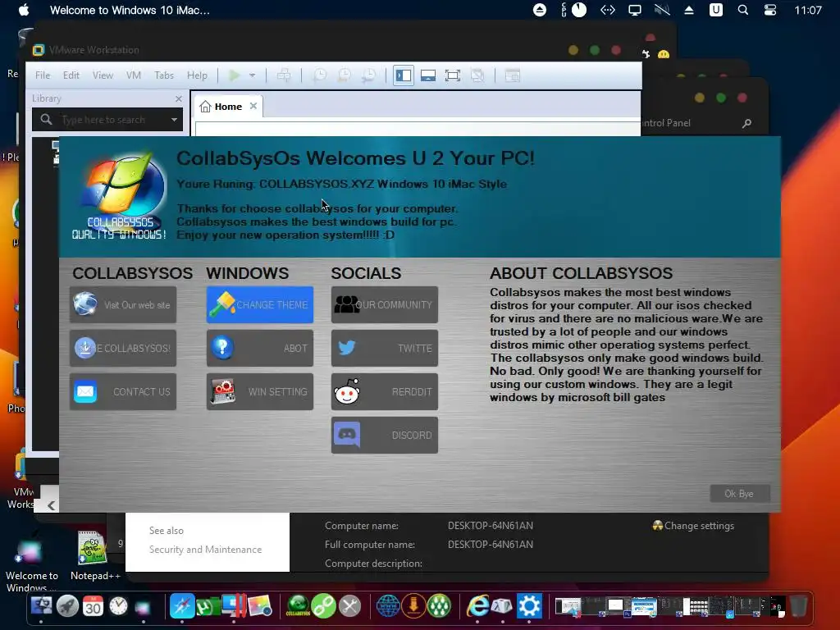Open the Visit Our web site button

coord(123,305)
